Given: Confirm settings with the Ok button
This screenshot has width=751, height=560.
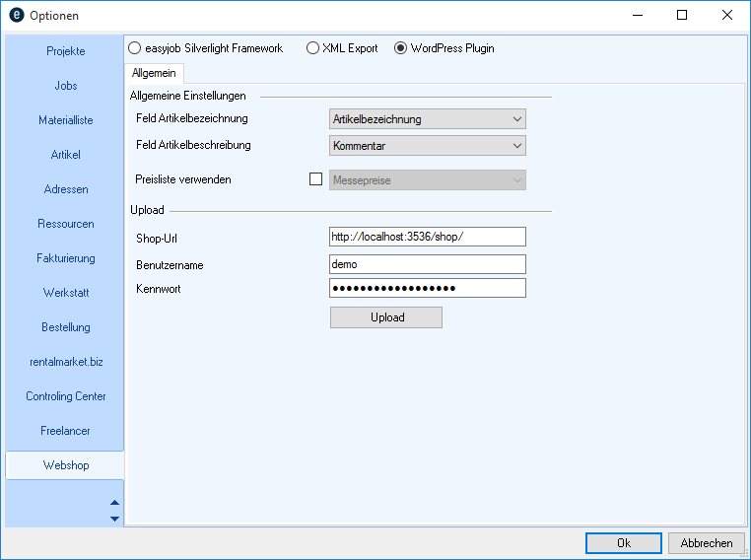Looking at the screenshot, I should coord(623,543).
